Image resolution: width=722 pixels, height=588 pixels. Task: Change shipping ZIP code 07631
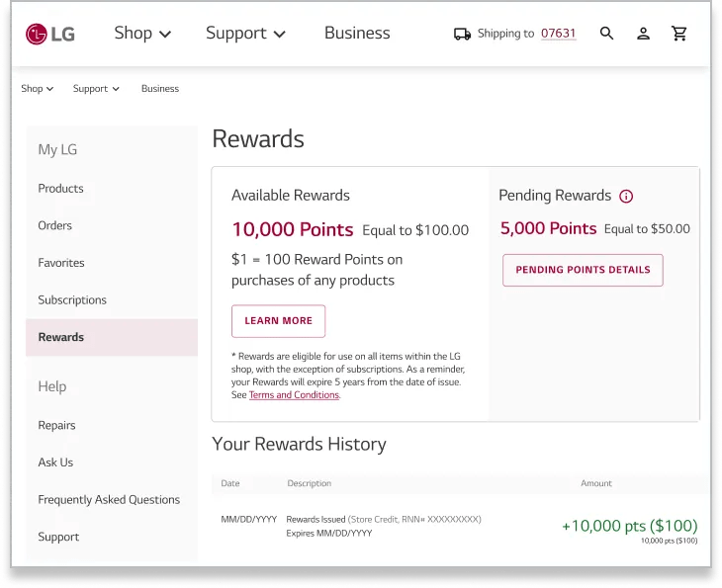[558, 34]
